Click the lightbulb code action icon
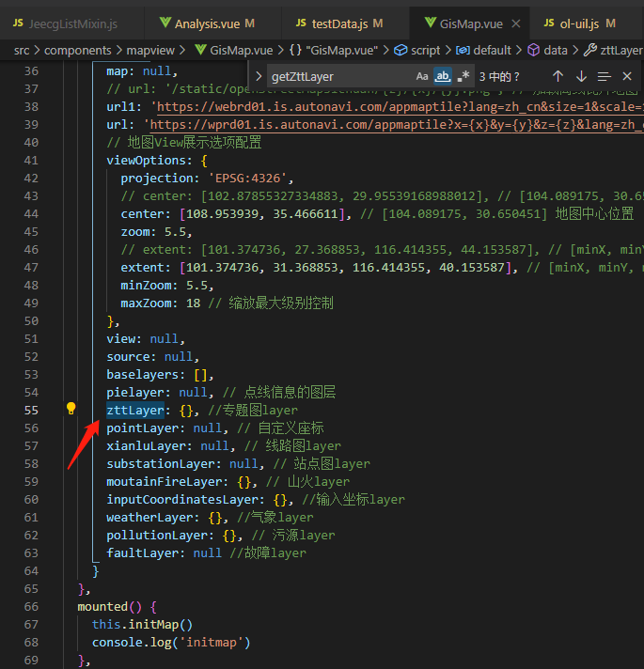Image resolution: width=644 pixels, height=669 pixels. point(71,409)
